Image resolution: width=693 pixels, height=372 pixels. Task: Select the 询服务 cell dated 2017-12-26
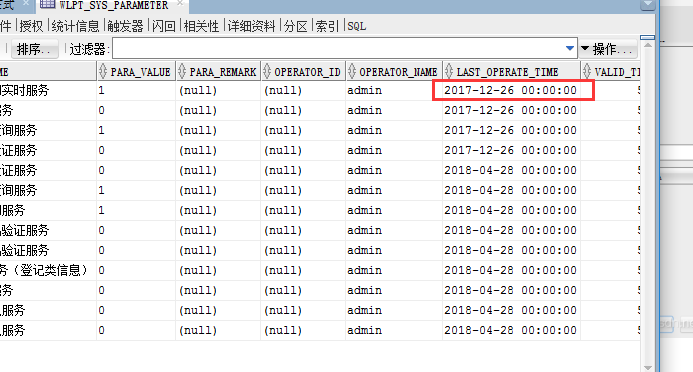pyautogui.click(x=48, y=130)
